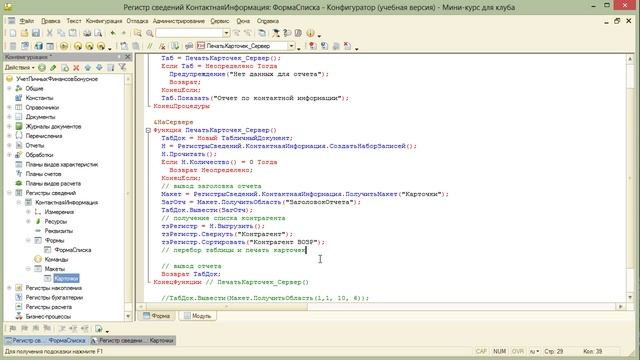
Task: Collapse the Регистры сведений node
Action: [9, 193]
